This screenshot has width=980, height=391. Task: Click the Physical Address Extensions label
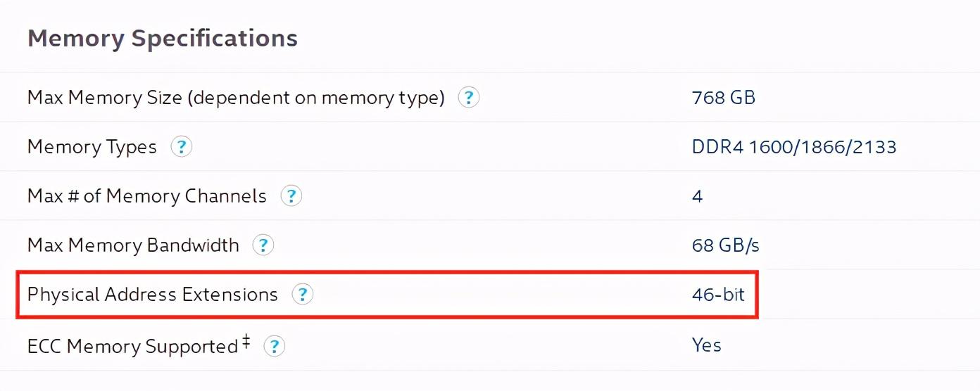pyautogui.click(x=153, y=294)
